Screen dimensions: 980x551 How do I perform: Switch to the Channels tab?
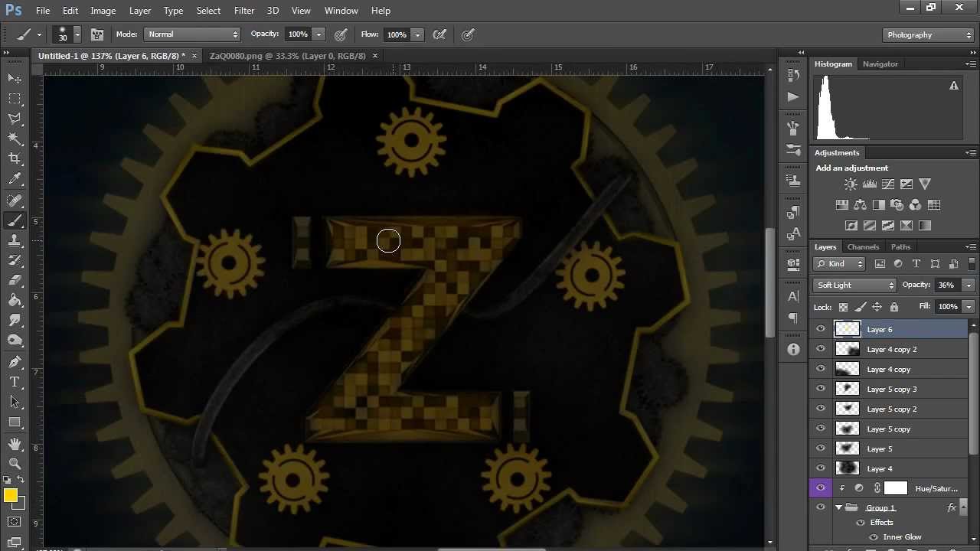click(x=863, y=247)
